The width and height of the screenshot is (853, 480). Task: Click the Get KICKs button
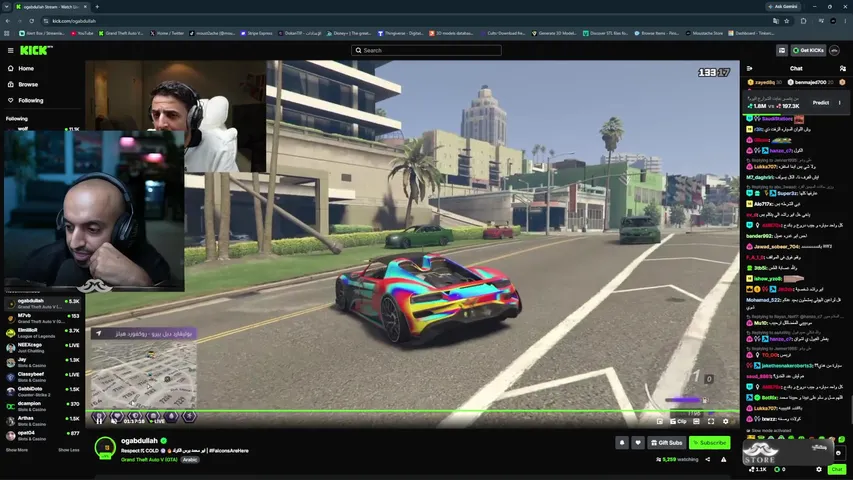[x=808, y=50]
